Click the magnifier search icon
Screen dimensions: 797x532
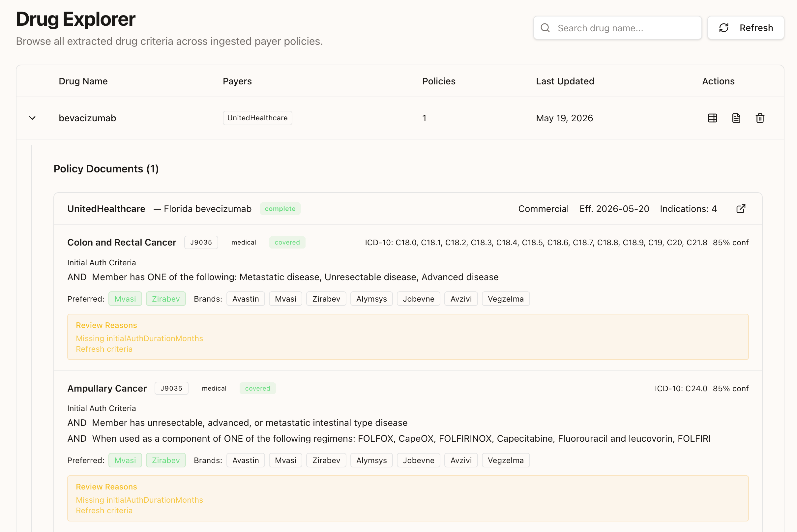[x=545, y=28]
